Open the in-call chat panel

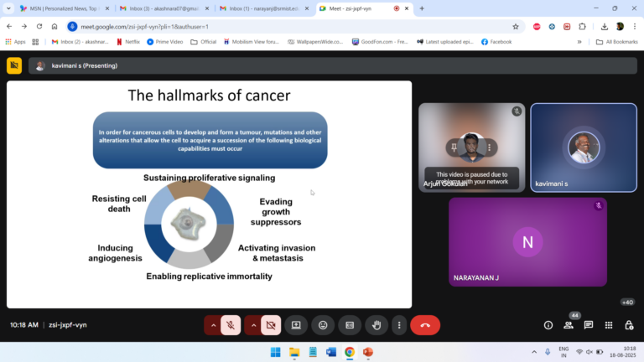click(x=589, y=325)
